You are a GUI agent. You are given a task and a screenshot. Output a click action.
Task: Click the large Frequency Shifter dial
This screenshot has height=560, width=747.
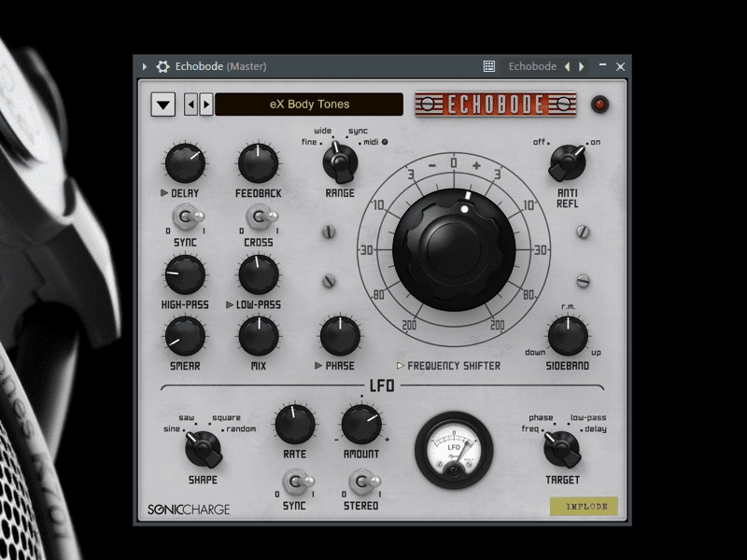[x=454, y=250]
